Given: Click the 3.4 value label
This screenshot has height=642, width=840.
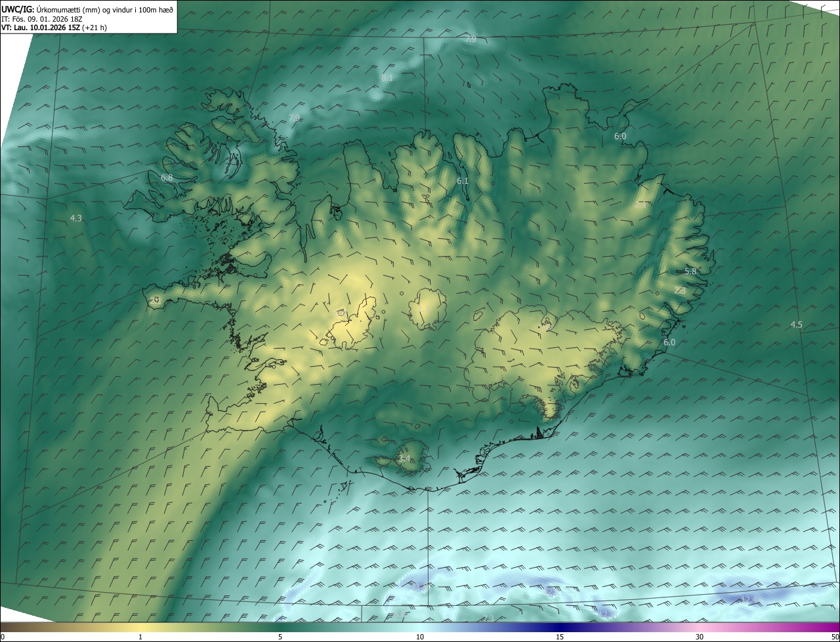Looking at the screenshot, I should point(404,458).
